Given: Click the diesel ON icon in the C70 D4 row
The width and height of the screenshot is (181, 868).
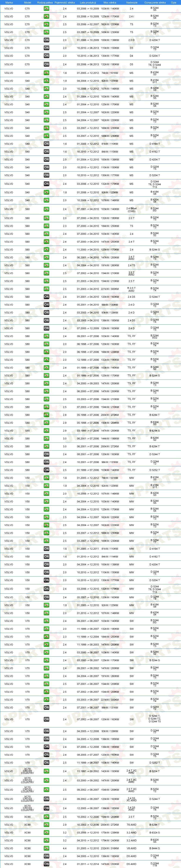Looking at the screenshot, I should click(47, 56).
